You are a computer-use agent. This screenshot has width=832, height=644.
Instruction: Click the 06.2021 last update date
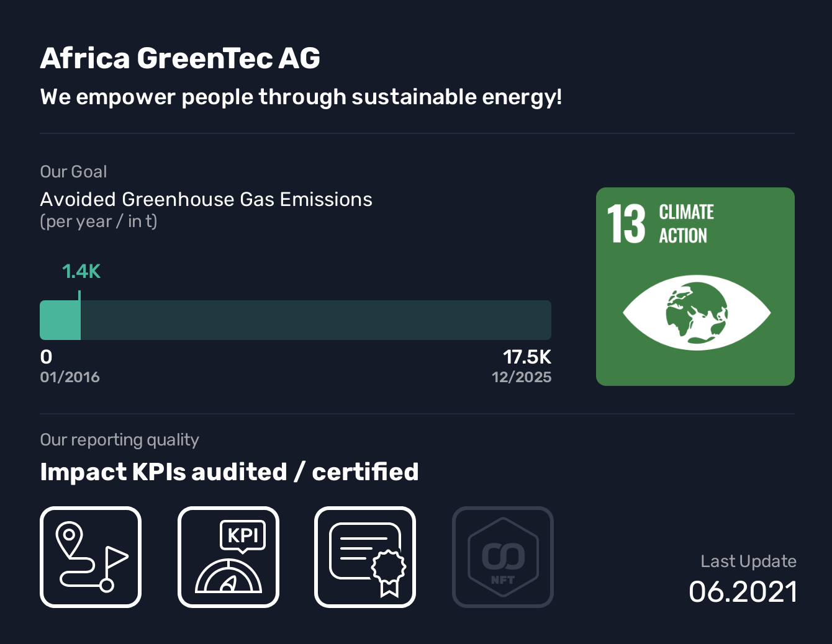pyautogui.click(x=743, y=591)
